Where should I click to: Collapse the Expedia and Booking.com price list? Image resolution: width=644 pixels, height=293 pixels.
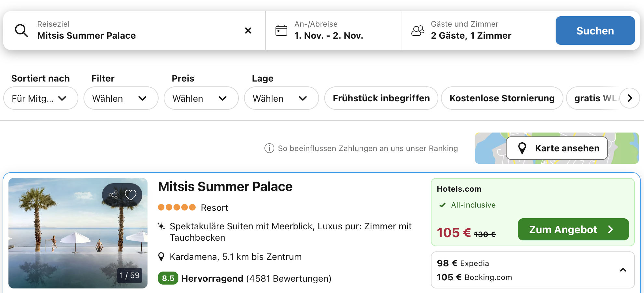(623, 270)
